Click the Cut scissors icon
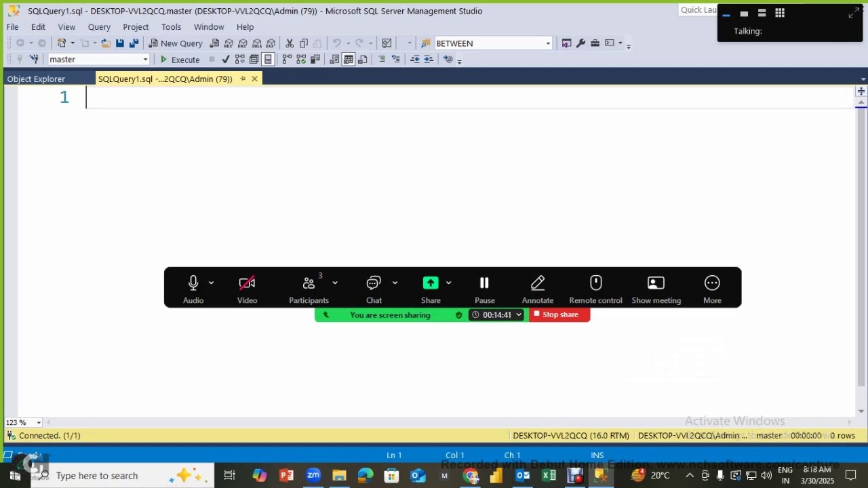The height and width of the screenshot is (488, 868). tap(290, 43)
